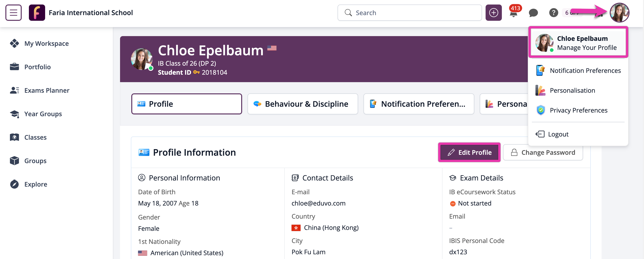Go to Explore in sidebar
Viewport: 644px width, 259px height.
pyautogui.click(x=35, y=184)
